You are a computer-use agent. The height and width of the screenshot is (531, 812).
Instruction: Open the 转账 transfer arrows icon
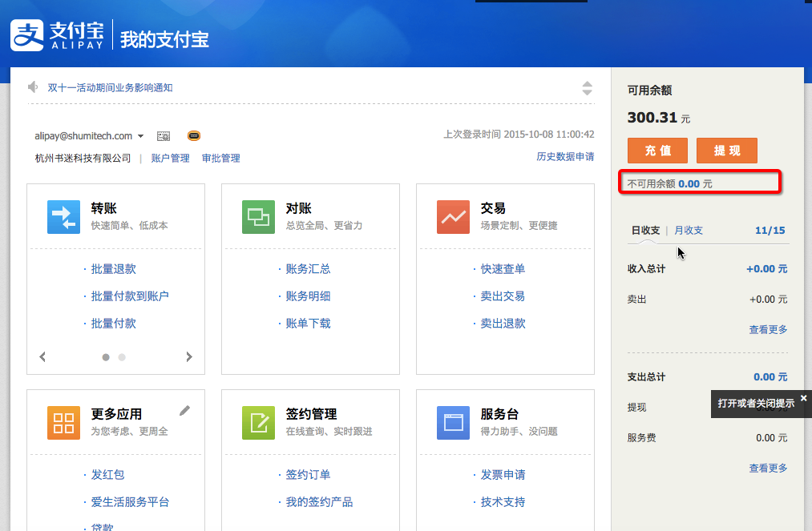(x=63, y=217)
